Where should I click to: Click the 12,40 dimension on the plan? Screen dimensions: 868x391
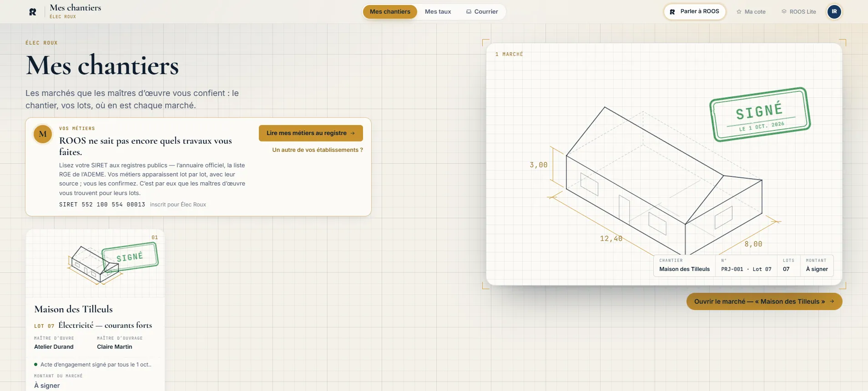pos(611,239)
